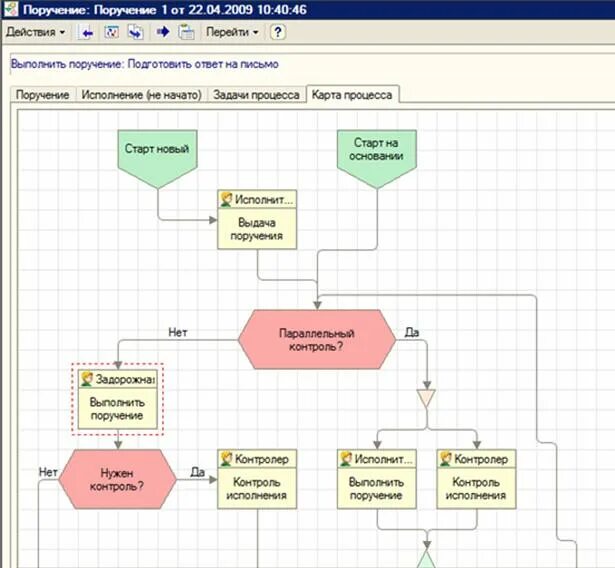Select the Старт на основании start node
This screenshot has height=568, width=615.
point(377,159)
